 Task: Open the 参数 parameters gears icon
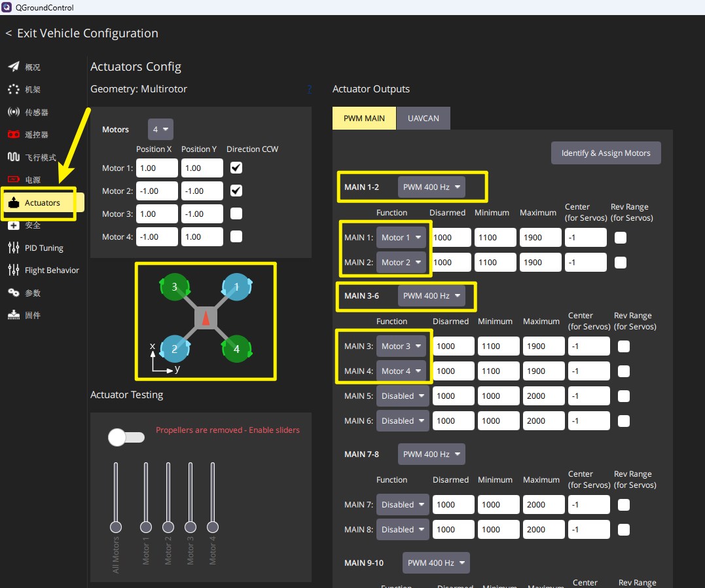click(x=14, y=293)
